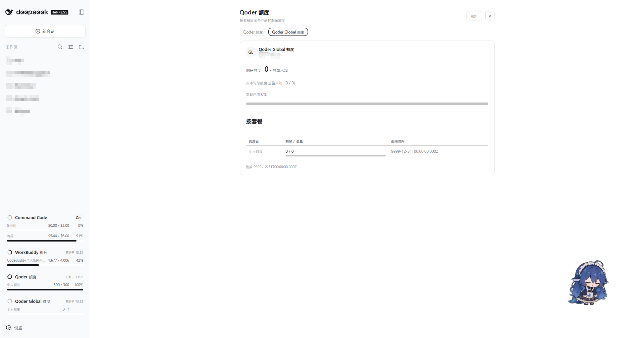Screen dimensions: 644x338
Task: Click the 5 小时 row label
Action: 12,225
